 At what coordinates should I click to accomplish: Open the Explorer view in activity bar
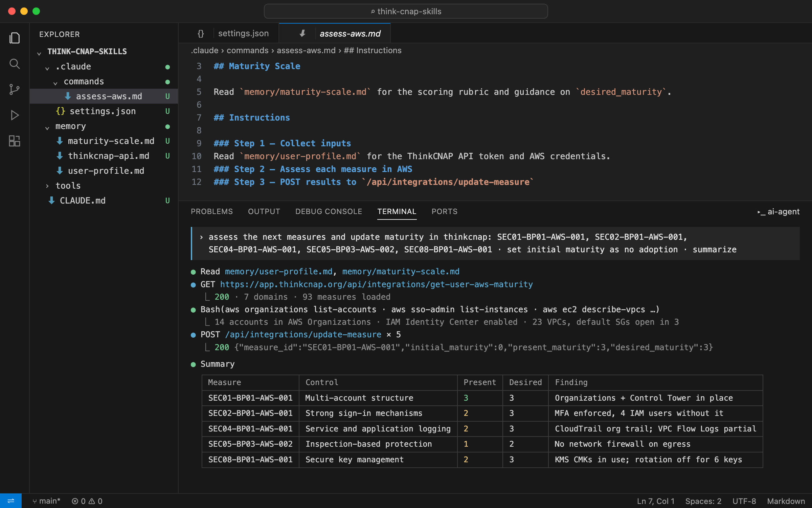coord(15,38)
